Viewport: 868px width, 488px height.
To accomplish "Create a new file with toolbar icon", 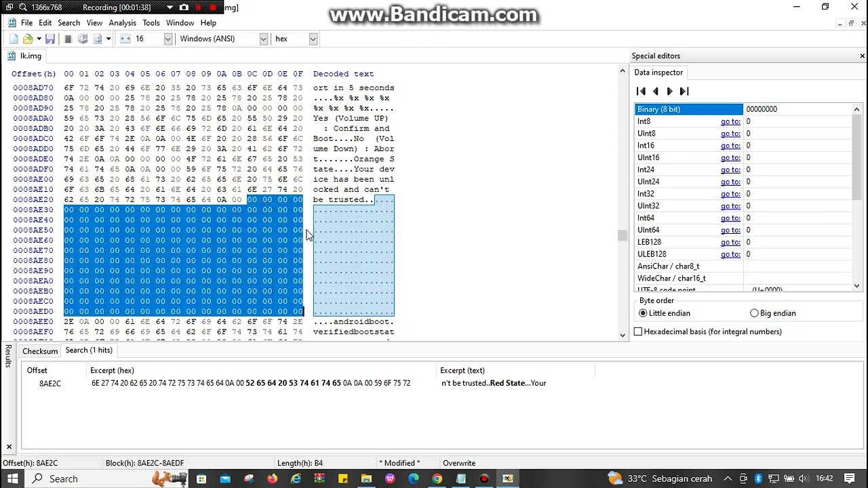I will [x=14, y=39].
